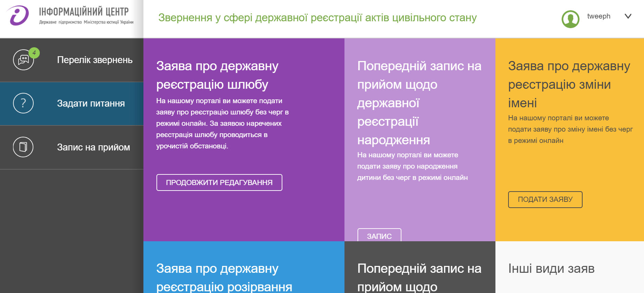Go to the Запис на прийом menu item
The width and height of the screenshot is (644, 293).
click(x=93, y=147)
